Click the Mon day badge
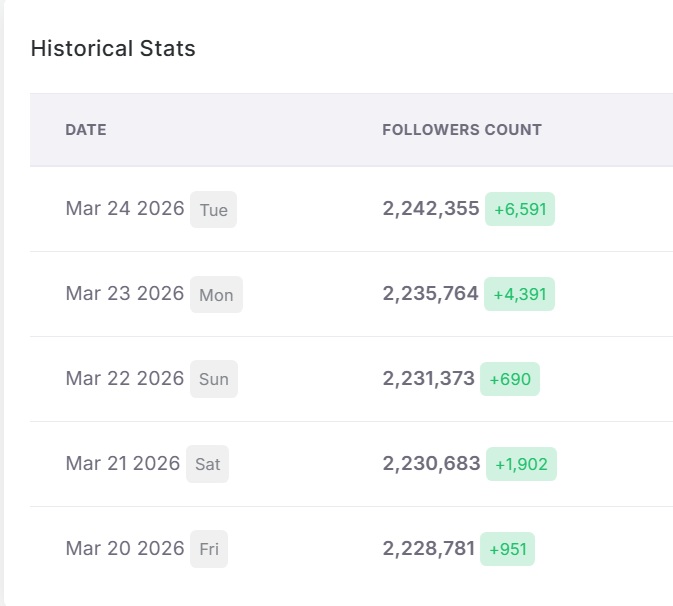673x606 pixels. tap(216, 295)
